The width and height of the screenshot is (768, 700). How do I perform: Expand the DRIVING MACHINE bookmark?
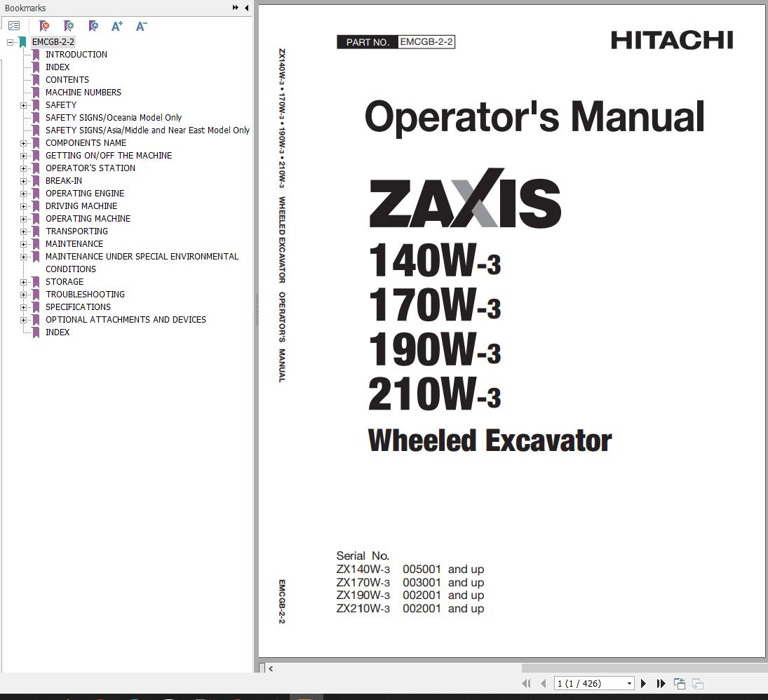[23, 206]
